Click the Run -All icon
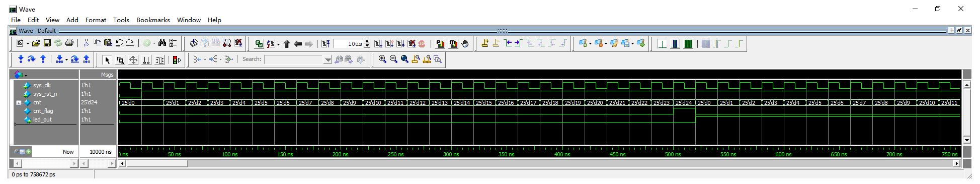 click(400, 44)
